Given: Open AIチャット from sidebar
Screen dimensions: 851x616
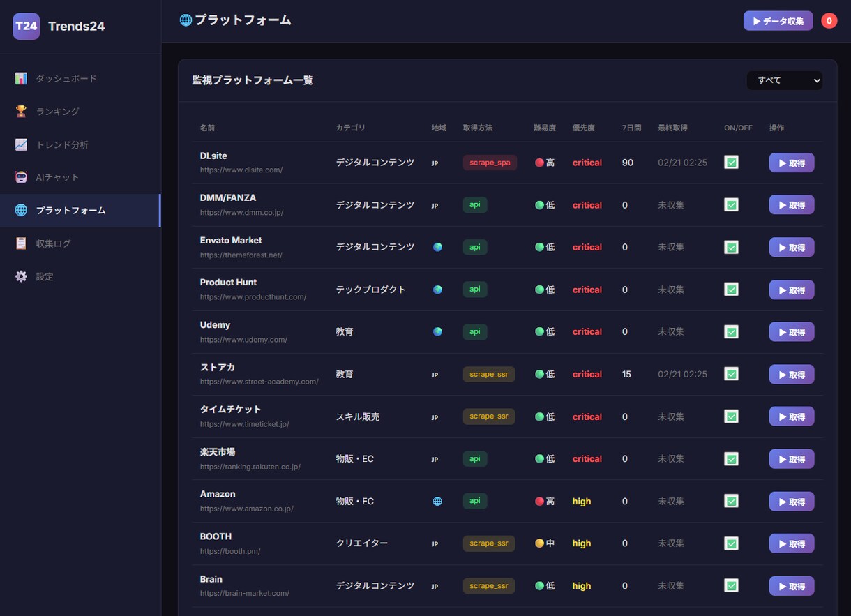Looking at the screenshot, I should [80, 177].
